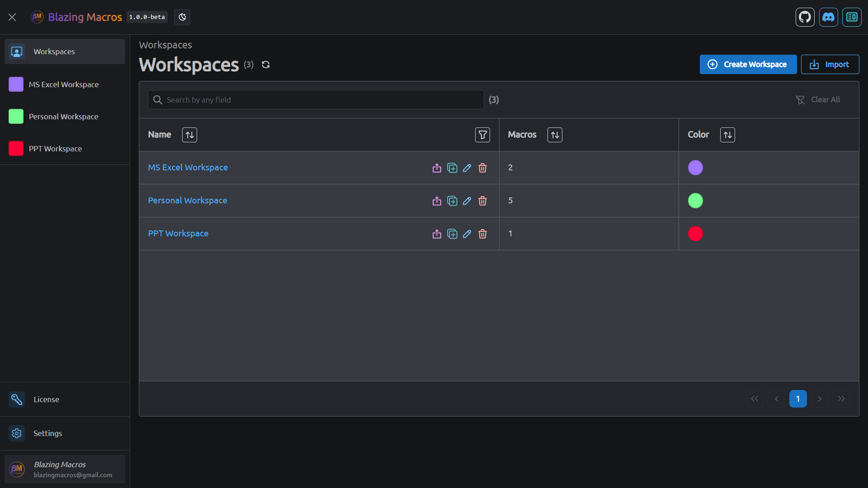
Task: Open the PPT Workspace link in the table
Action: 178,234
